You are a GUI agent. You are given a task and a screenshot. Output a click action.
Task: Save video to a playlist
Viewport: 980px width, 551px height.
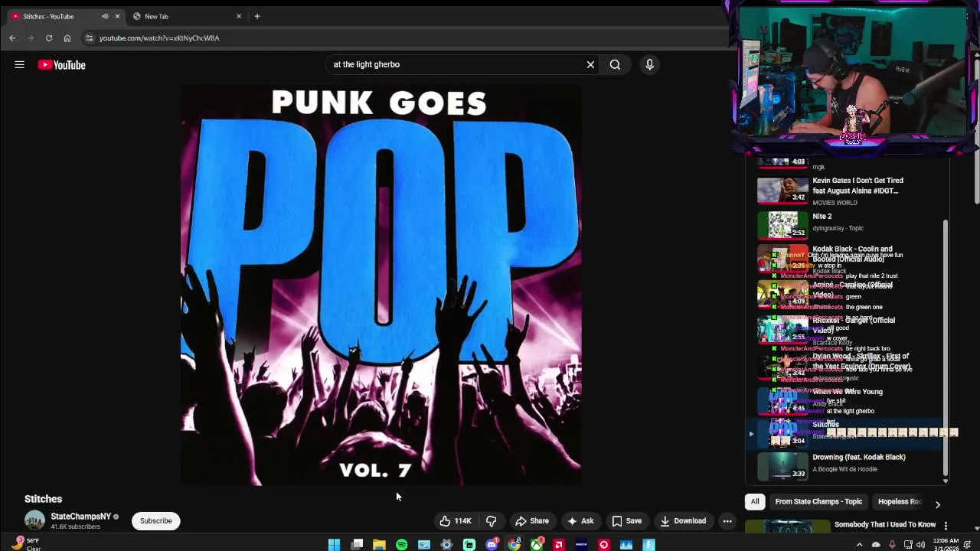pyautogui.click(x=627, y=521)
